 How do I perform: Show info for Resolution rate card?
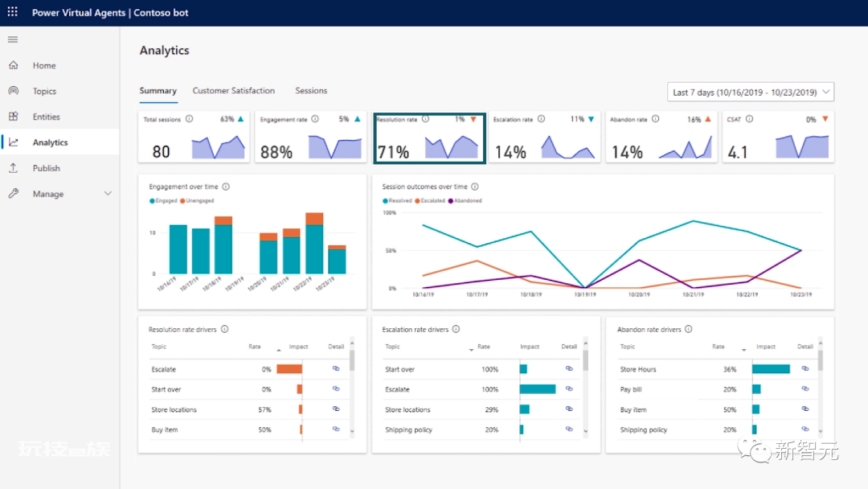point(426,119)
